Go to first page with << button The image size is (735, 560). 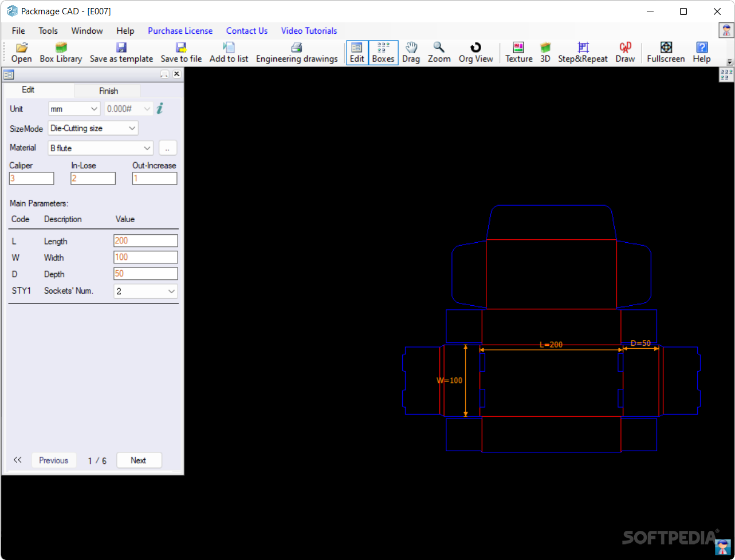tap(17, 460)
